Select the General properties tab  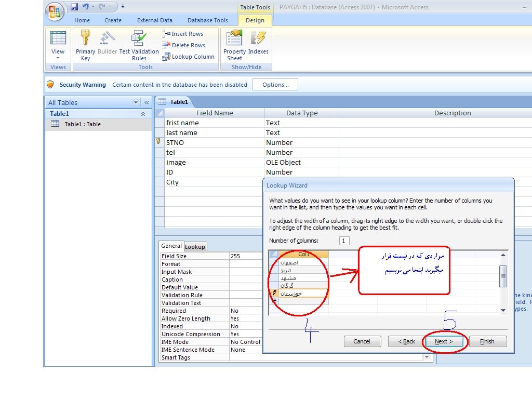[171, 246]
